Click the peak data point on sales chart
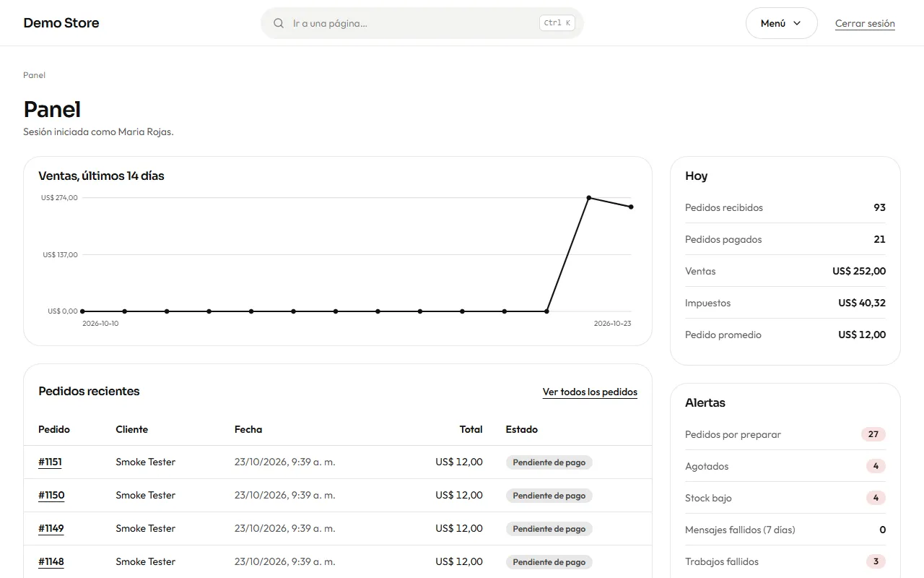Image resolution: width=924 pixels, height=578 pixels. pos(589,197)
